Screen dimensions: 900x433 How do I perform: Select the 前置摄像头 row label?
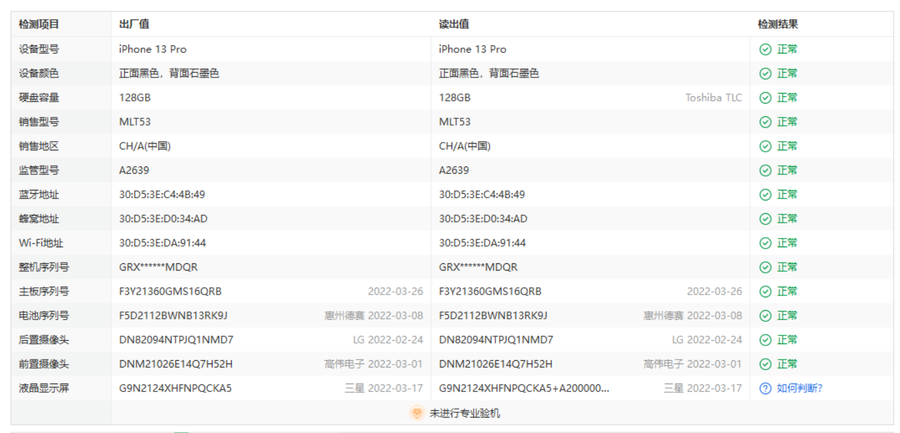(44, 364)
